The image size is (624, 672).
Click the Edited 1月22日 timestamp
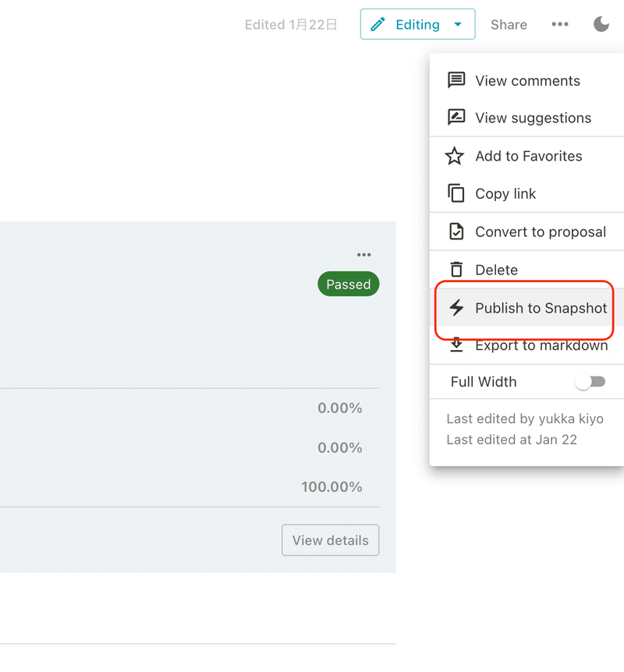coord(291,25)
